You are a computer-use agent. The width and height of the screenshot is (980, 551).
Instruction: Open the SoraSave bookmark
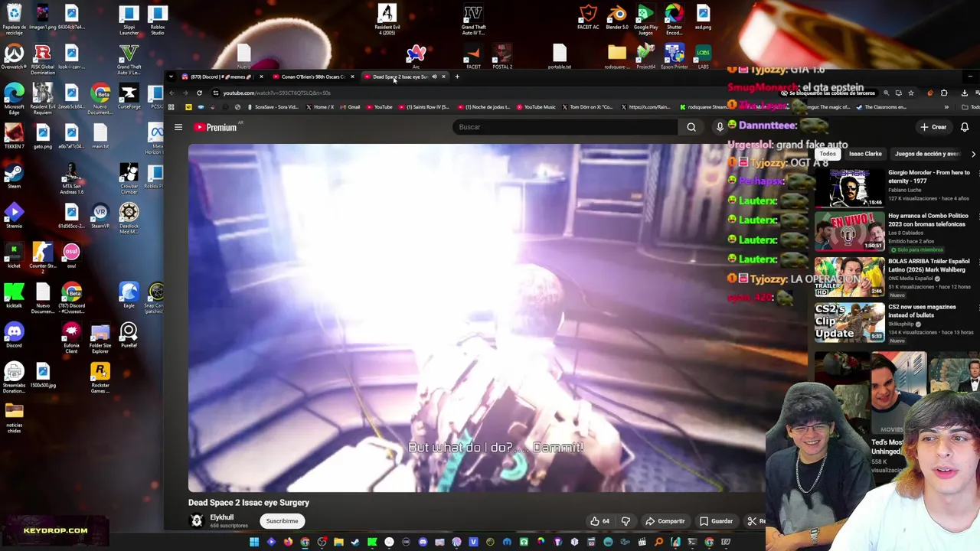pyautogui.click(x=272, y=107)
